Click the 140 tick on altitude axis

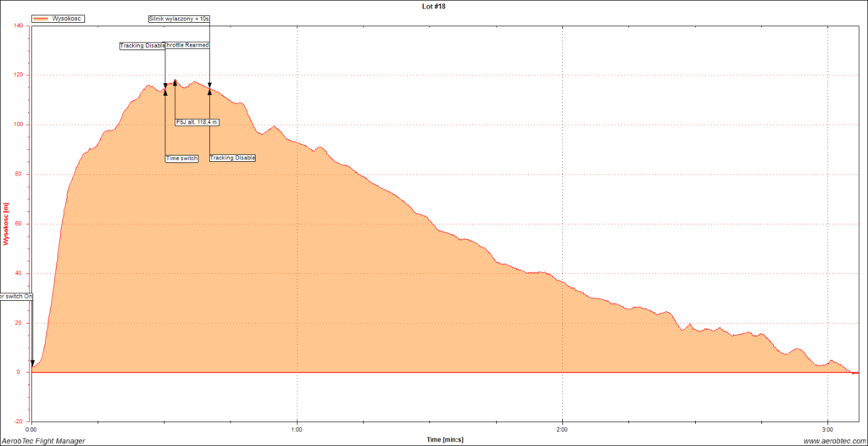(19, 25)
